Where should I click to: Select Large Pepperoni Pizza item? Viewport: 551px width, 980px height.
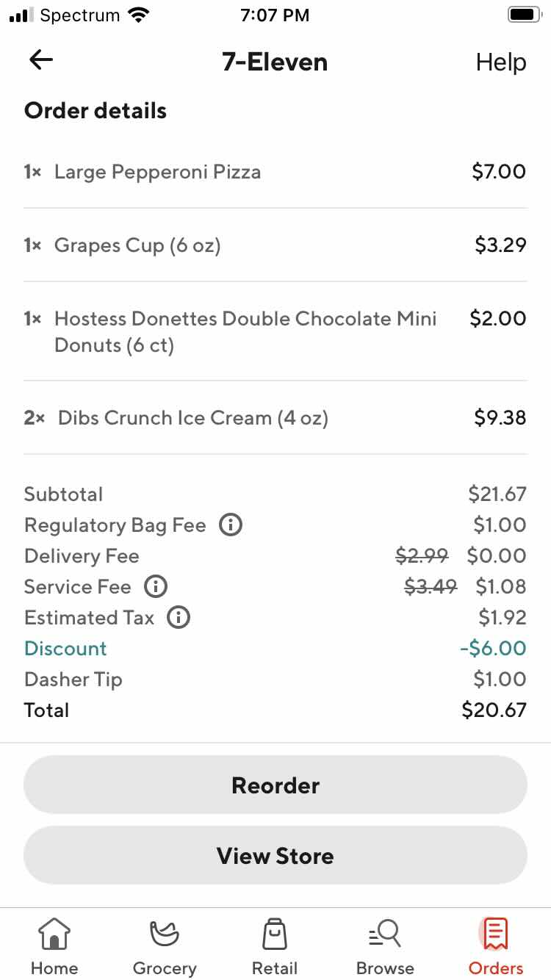coord(157,172)
